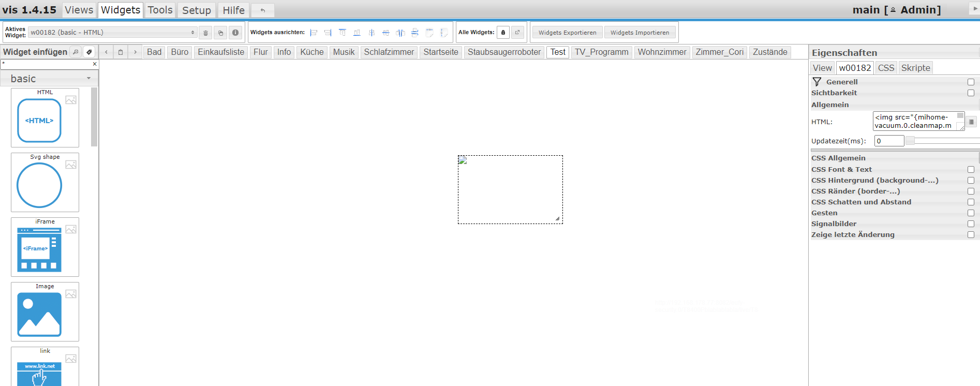Enable the Generell section checkbox

(x=971, y=82)
